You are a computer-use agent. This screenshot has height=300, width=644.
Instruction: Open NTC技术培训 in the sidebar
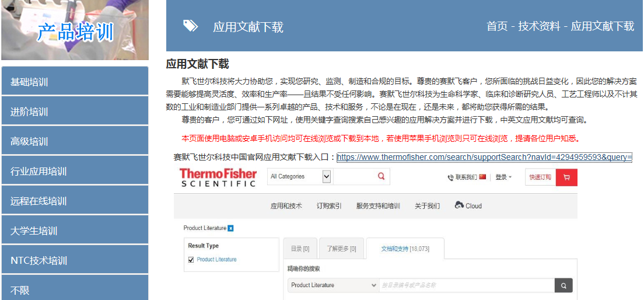click(75, 260)
